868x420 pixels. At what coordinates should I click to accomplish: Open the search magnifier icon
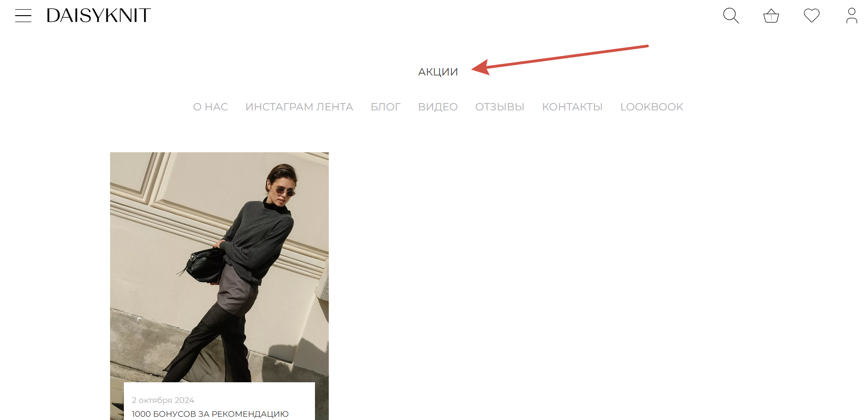point(731,16)
